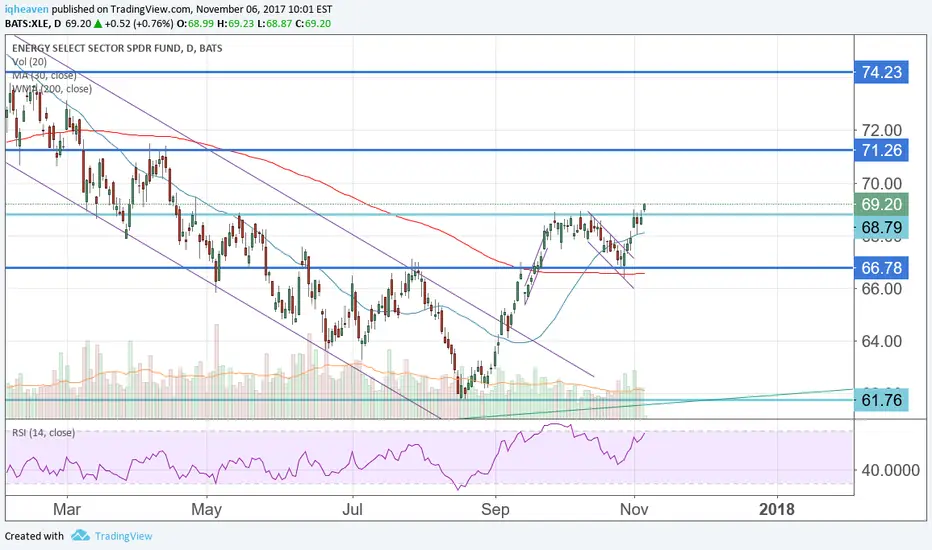Click the 72.00 axis price
The height and width of the screenshot is (550, 932).
pyautogui.click(x=881, y=130)
